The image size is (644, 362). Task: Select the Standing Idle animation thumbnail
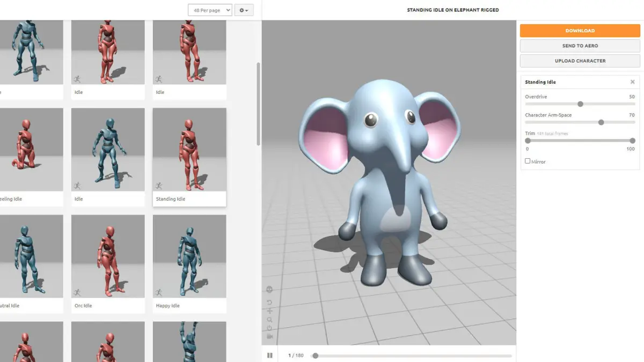pos(189,150)
